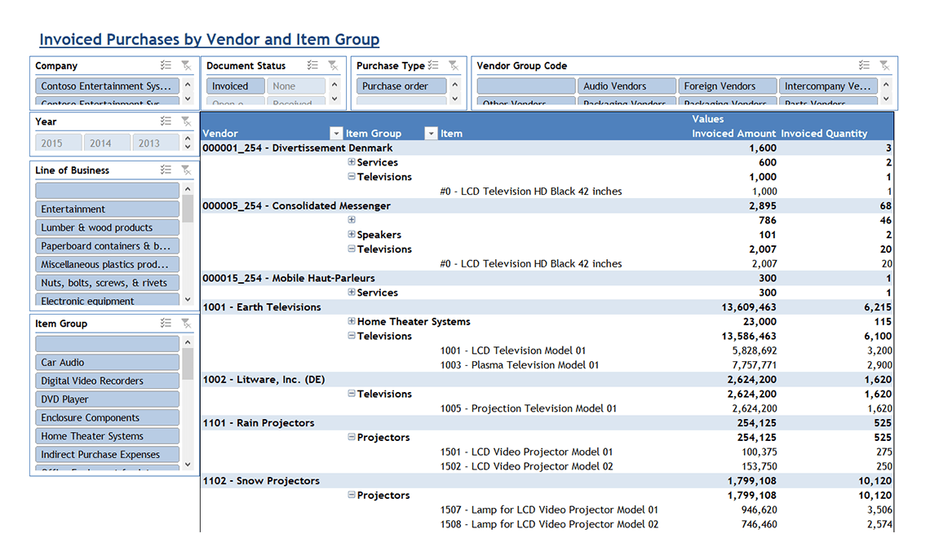Clear filter on Year slicer

click(x=186, y=121)
